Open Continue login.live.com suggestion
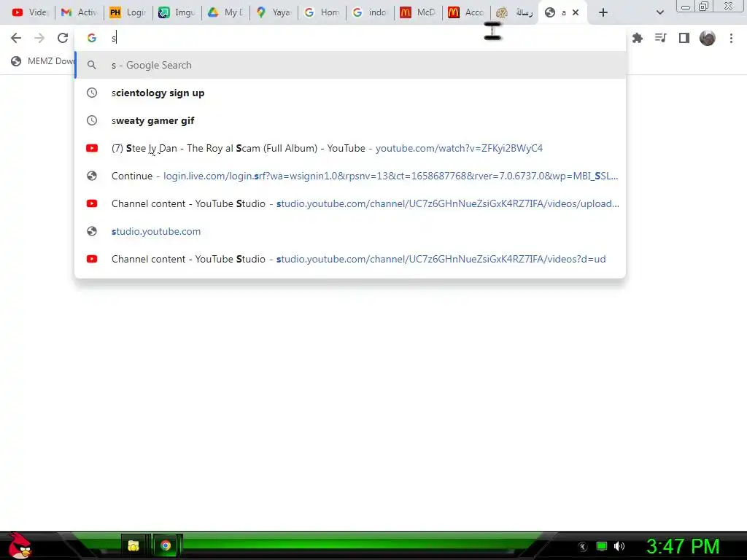The height and width of the screenshot is (560, 747). click(350, 176)
